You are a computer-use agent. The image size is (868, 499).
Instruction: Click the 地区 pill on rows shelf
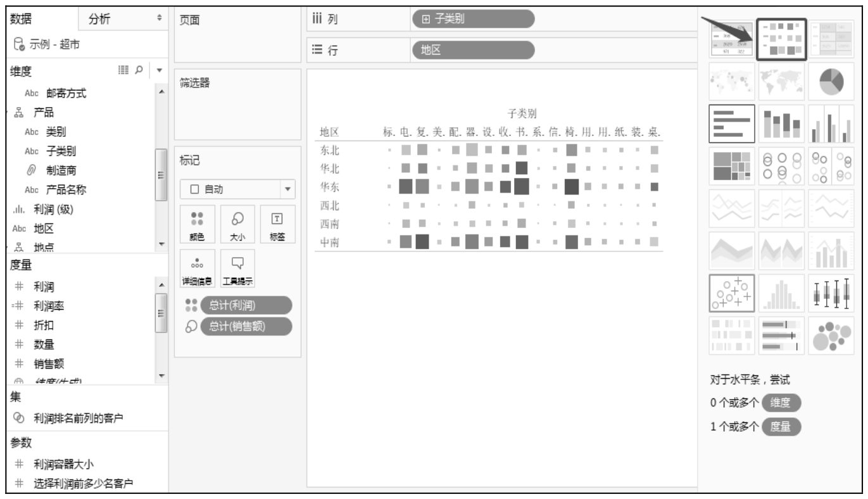(472, 50)
